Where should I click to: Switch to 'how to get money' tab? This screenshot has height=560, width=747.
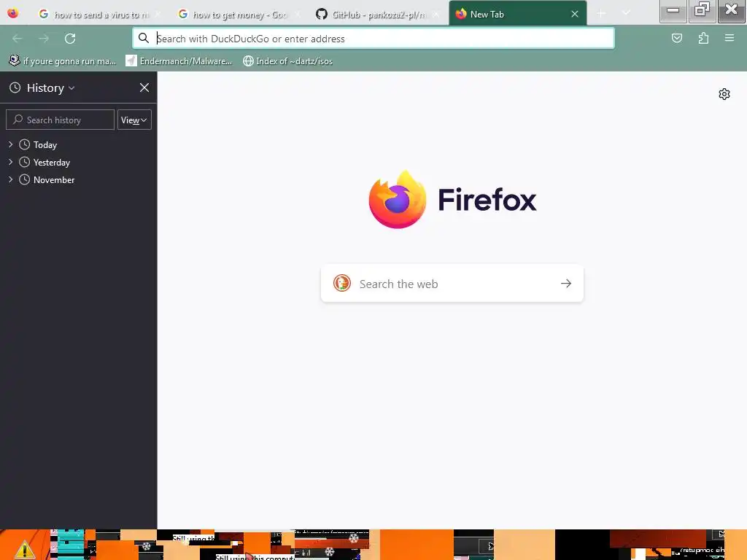238,15
